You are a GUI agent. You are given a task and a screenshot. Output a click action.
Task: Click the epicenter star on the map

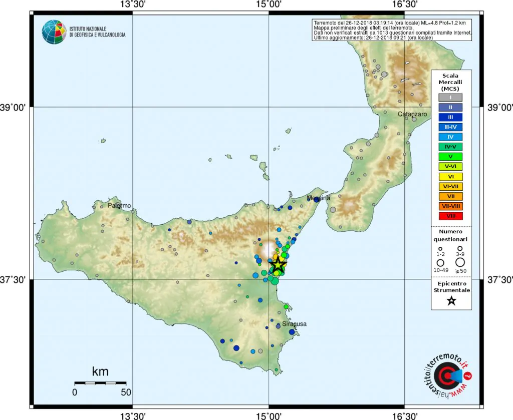pyautogui.click(x=278, y=264)
